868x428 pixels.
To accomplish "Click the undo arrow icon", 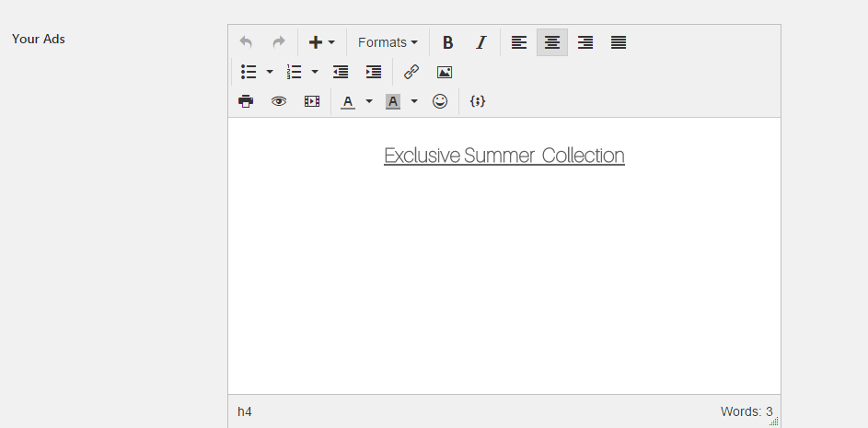I will 246,42.
